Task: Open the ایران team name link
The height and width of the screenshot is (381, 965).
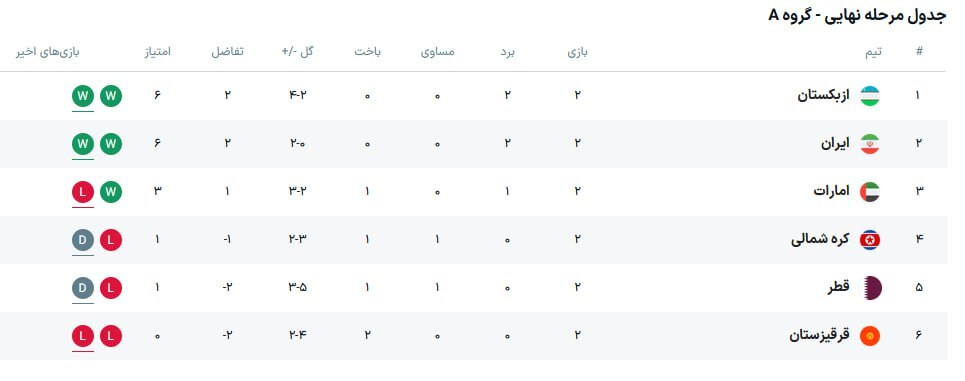Action: [835, 144]
